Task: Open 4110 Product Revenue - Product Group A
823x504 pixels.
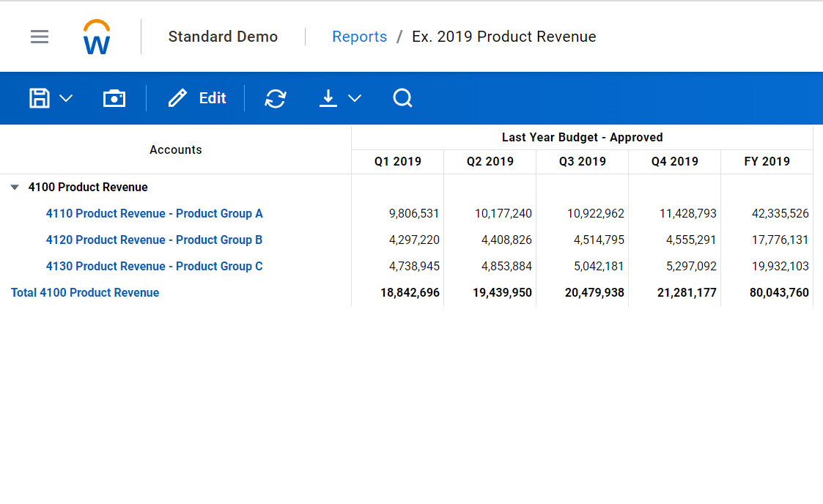Action: click(x=154, y=214)
